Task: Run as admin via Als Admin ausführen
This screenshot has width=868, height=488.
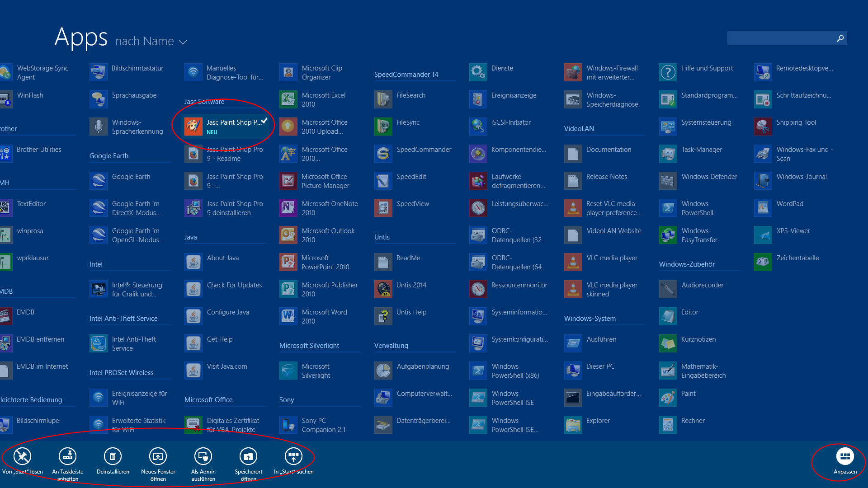Action: coord(203,456)
